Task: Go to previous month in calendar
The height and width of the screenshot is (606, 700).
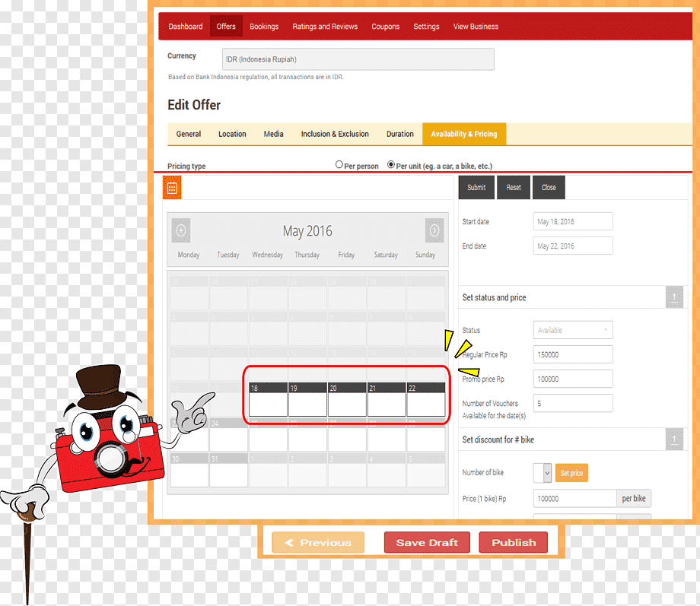Action: pos(181,230)
